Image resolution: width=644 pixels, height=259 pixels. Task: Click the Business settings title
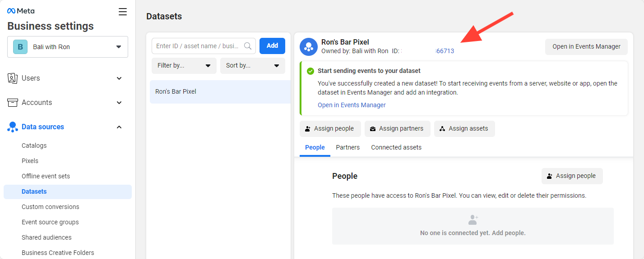pyautogui.click(x=51, y=26)
